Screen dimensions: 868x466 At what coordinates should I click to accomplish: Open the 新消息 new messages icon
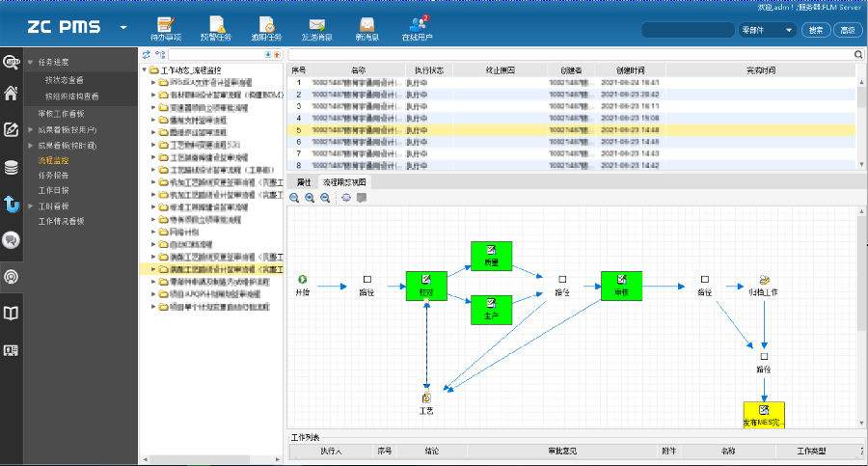coord(366,29)
